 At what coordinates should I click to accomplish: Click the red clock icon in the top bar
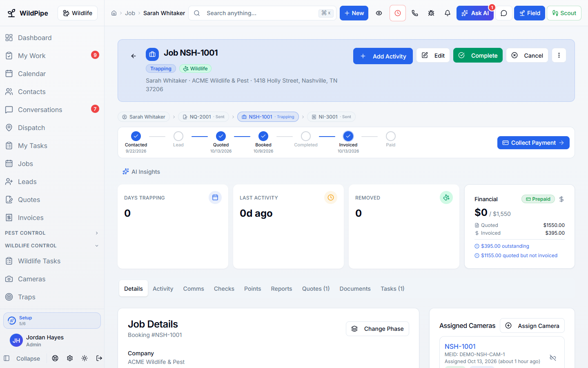tap(398, 13)
